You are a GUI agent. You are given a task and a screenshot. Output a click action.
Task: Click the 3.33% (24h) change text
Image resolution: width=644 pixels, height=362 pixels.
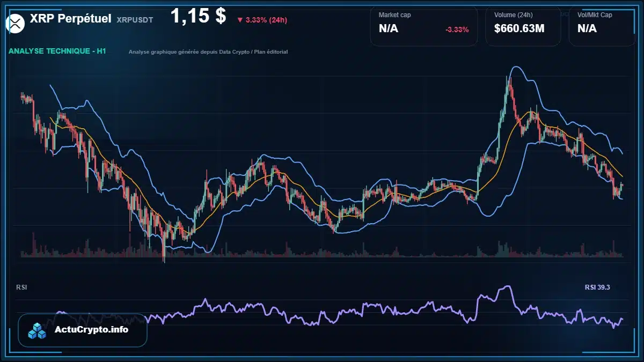tap(266, 20)
